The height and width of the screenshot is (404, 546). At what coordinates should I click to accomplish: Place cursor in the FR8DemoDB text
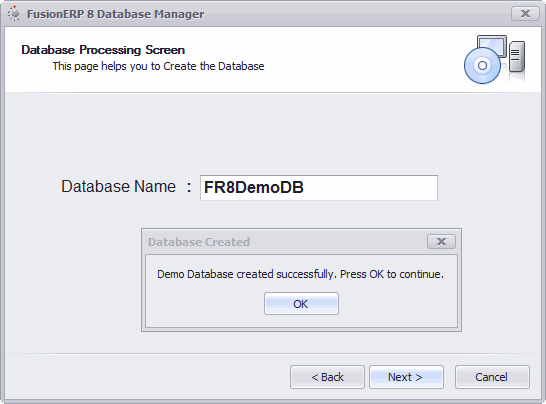[254, 187]
